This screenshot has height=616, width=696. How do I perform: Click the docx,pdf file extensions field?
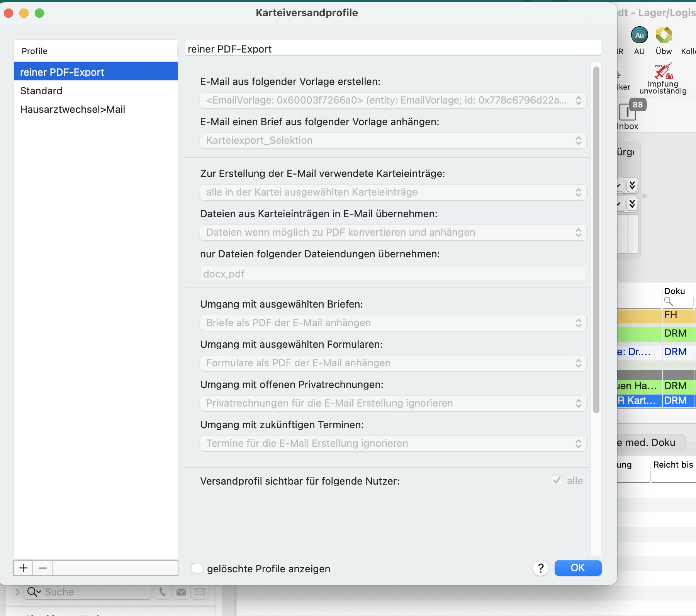[393, 274]
